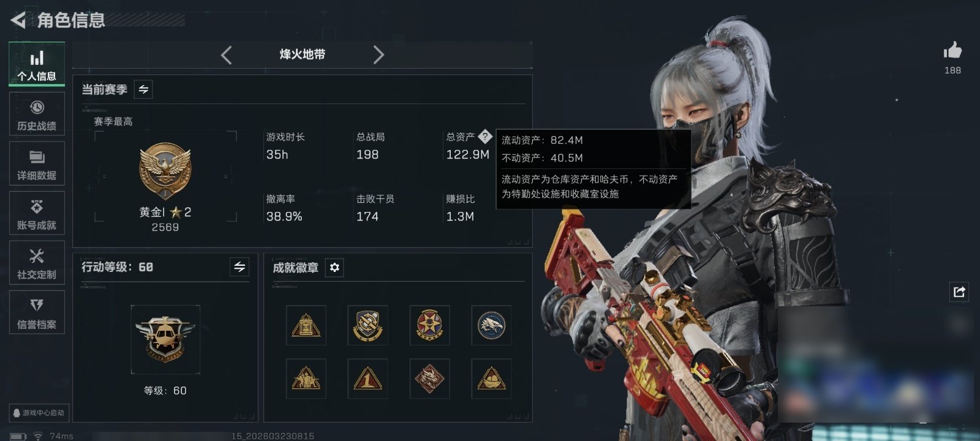The height and width of the screenshot is (441, 980).
Task: Open the 社交定制 social customization tab
Action: [37, 263]
